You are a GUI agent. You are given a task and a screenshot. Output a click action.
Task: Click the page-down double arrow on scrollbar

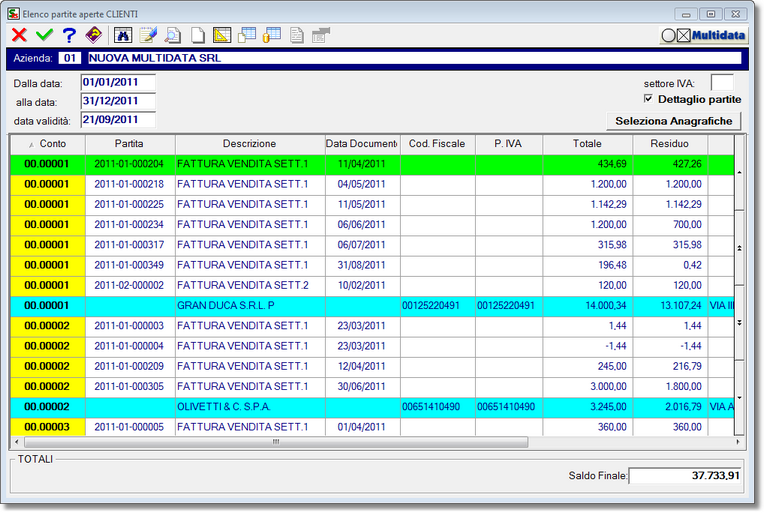(739, 323)
